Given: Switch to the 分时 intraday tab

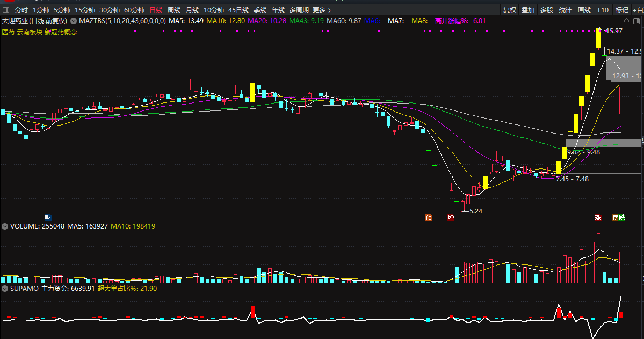Looking at the screenshot, I should coord(21,10).
